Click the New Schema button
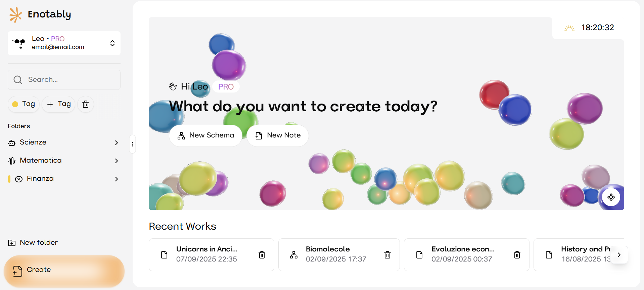The image size is (644, 290). (205, 135)
